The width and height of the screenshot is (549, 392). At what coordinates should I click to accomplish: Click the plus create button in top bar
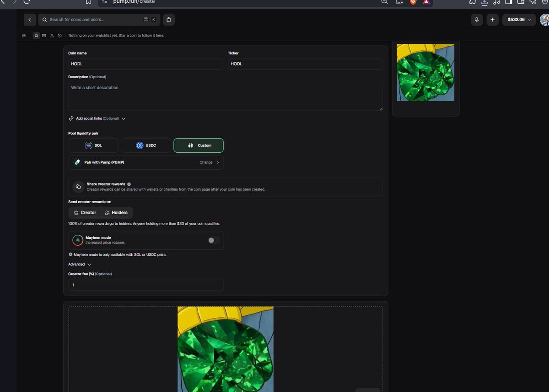click(492, 20)
